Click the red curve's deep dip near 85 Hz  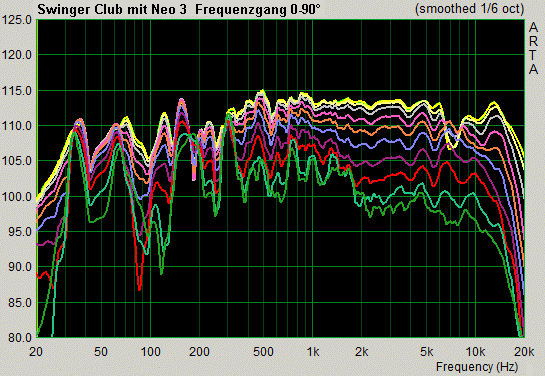click(139, 289)
